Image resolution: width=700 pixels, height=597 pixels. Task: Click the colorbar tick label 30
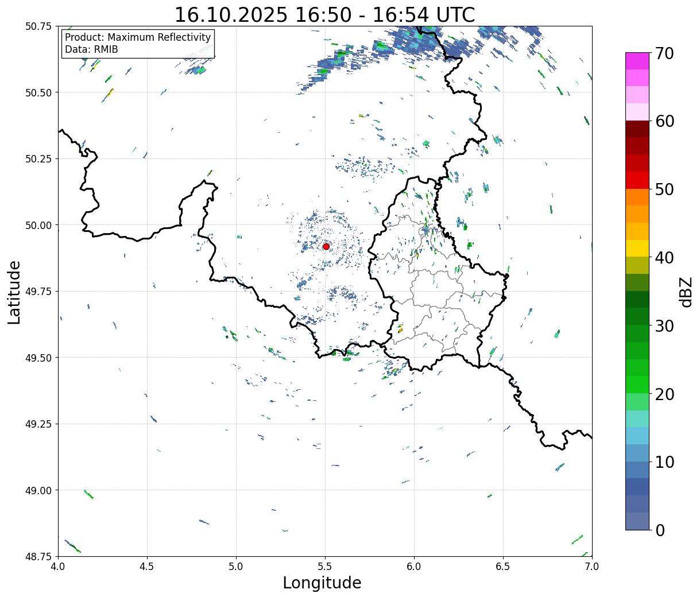[664, 326]
